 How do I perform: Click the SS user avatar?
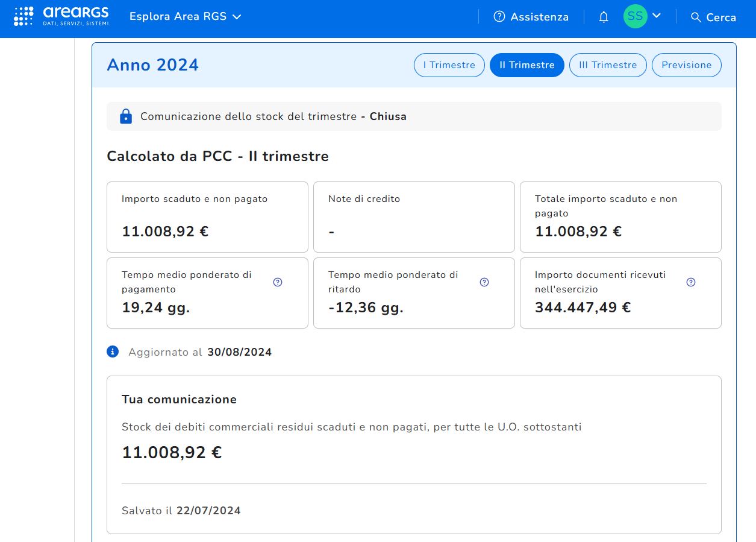click(x=635, y=16)
